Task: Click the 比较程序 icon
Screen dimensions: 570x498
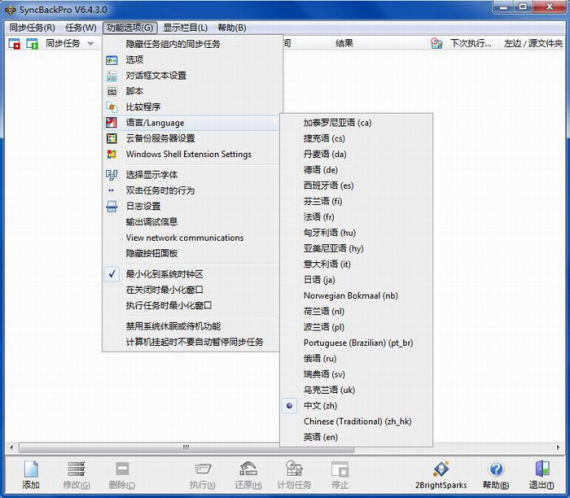Action: 112,107
